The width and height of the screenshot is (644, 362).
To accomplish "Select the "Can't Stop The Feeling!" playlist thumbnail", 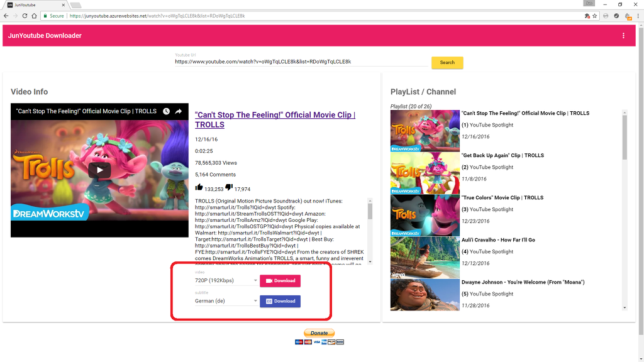I will (425, 131).
